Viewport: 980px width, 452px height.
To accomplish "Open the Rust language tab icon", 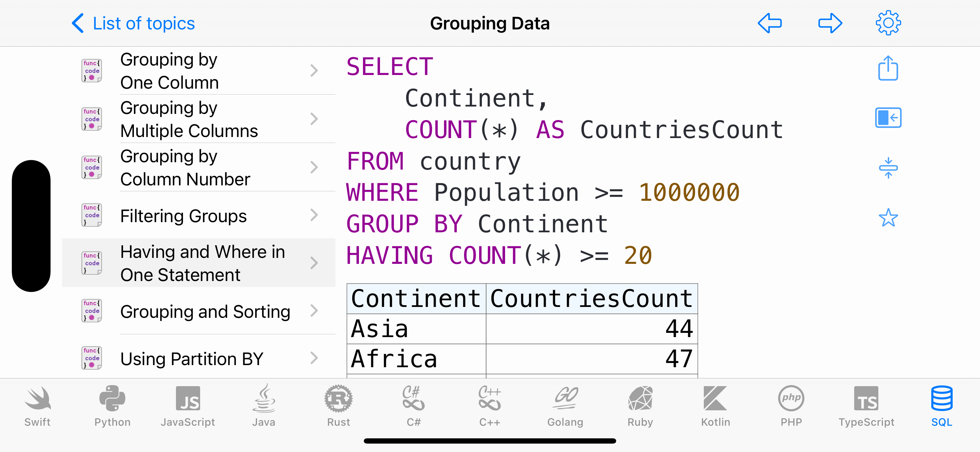I will (338, 398).
